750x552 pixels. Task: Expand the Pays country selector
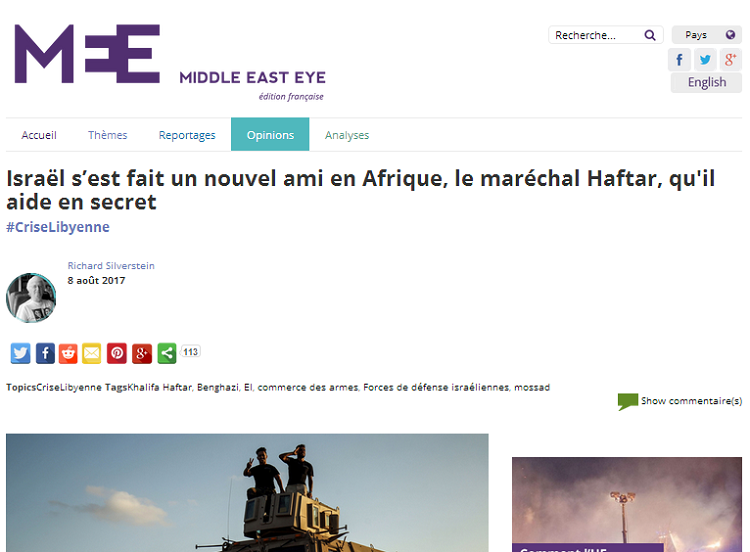point(707,35)
